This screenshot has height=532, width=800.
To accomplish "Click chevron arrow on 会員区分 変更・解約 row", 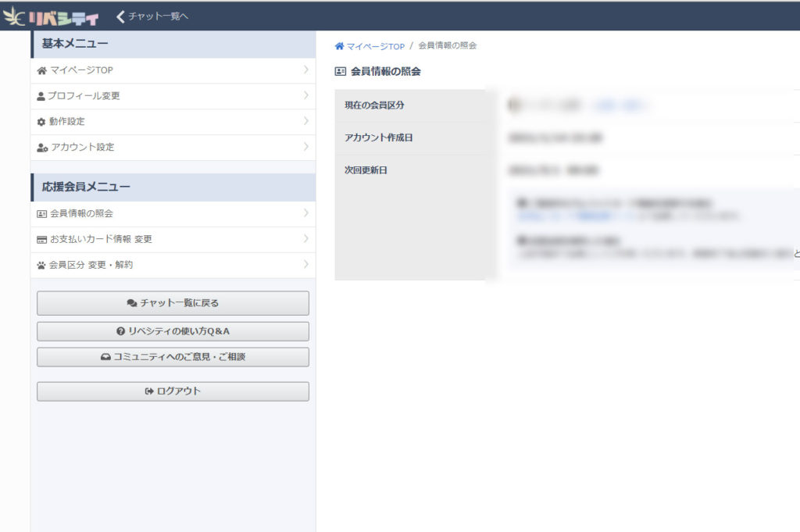I will click(306, 265).
